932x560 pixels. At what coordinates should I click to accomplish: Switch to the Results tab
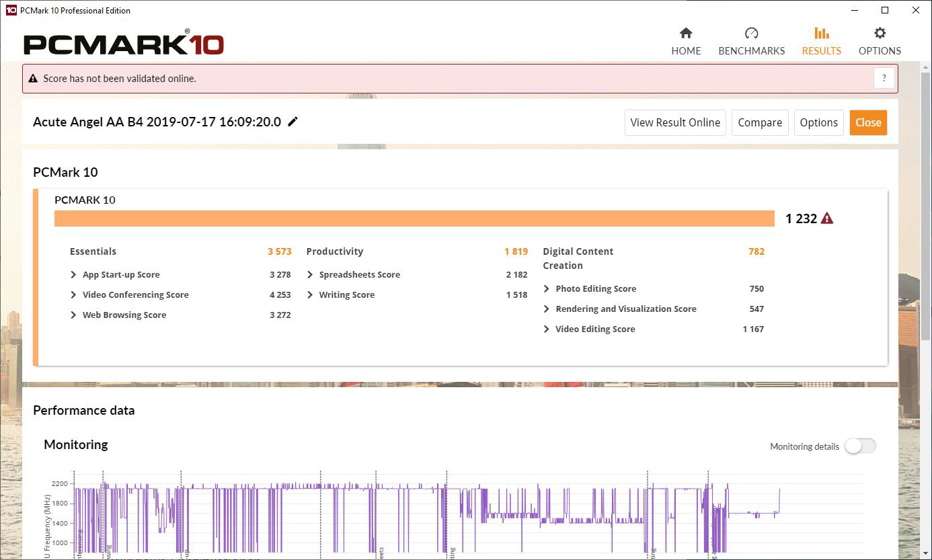(821, 42)
